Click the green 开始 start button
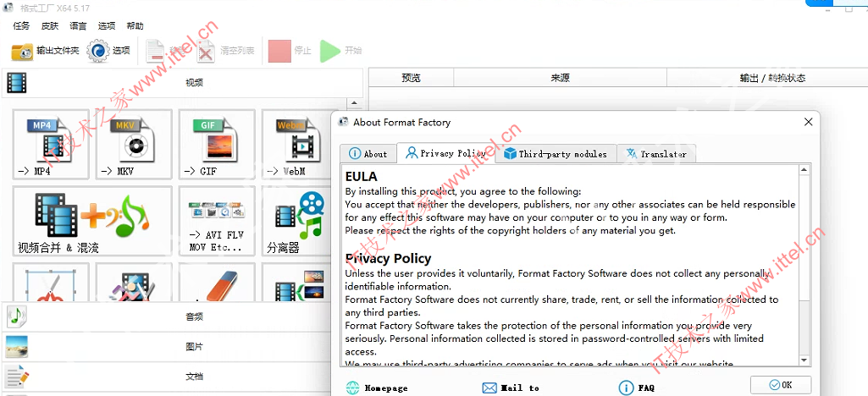This screenshot has width=868, height=396. pos(340,51)
